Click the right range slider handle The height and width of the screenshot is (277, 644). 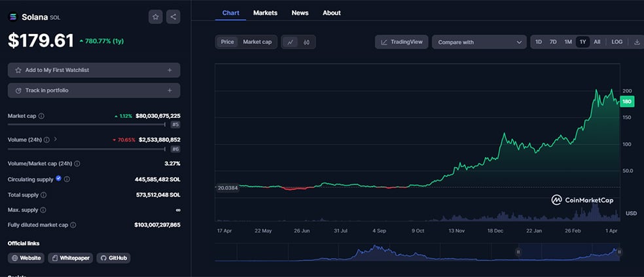[619, 252]
